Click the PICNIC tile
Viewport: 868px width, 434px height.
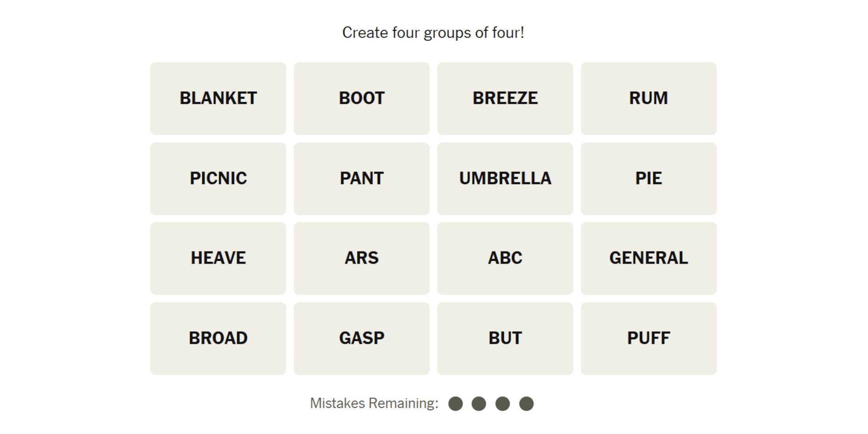tap(217, 178)
